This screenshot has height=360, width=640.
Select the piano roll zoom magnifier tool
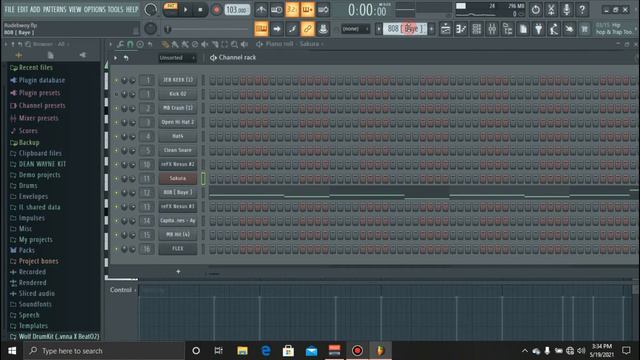tap(234, 44)
